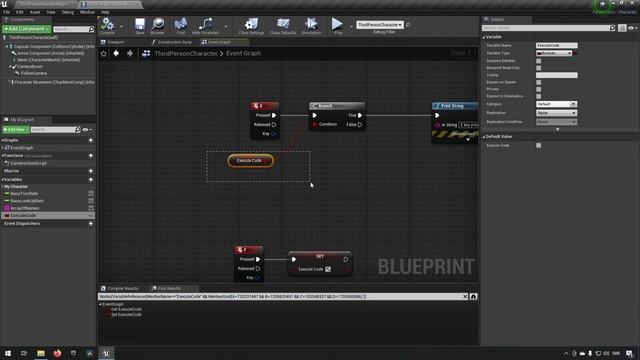This screenshot has width=640, height=360.
Task: Click magnifier beside Debug Filter dropdown
Action: 408,25
